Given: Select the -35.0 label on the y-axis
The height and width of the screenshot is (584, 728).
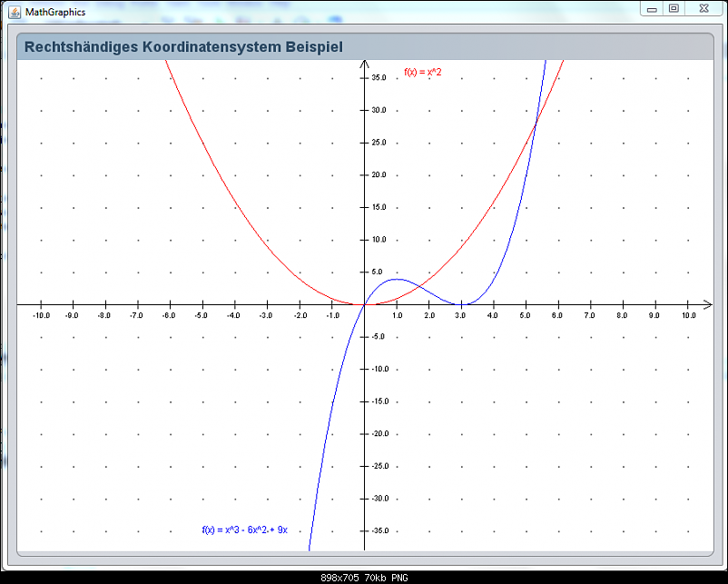Looking at the screenshot, I should (x=379, y=531).
